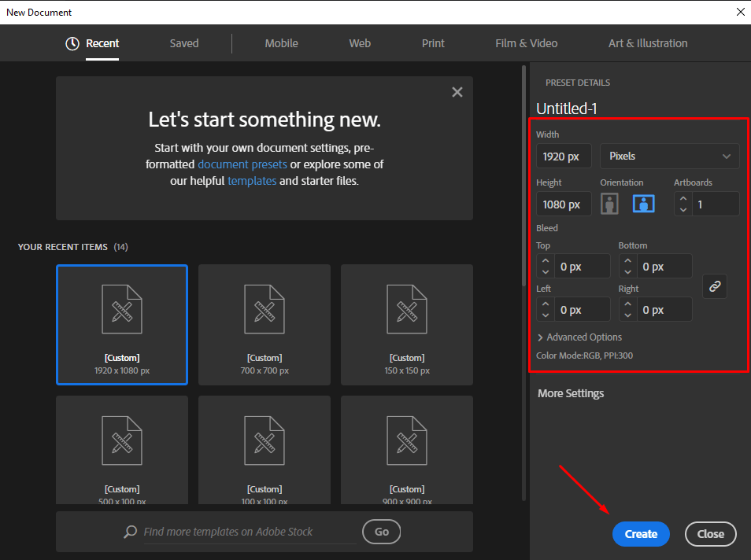The height and width of the screenshot is (560, 751).
Task: Open the Pixels units dropdown
Action: [669, 156]
